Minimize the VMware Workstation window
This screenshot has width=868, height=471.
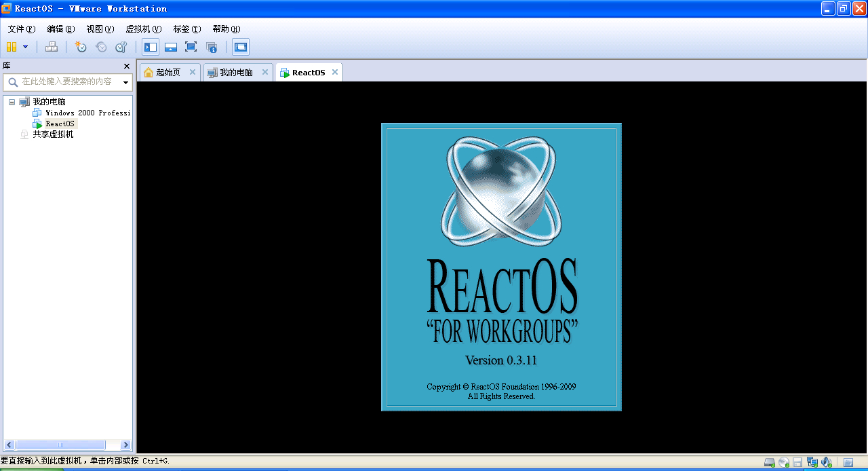(x=828, y=8)
